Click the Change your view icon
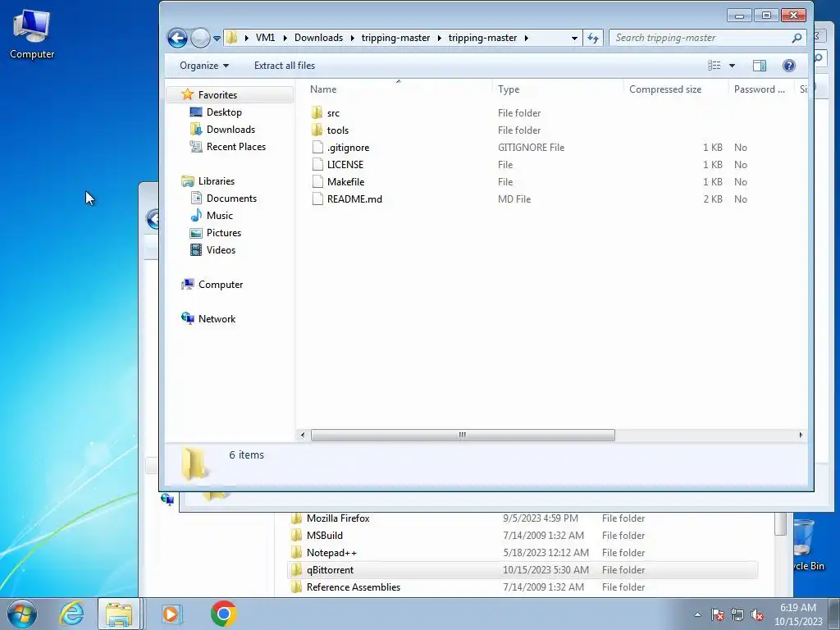 [x=714, y=66]
